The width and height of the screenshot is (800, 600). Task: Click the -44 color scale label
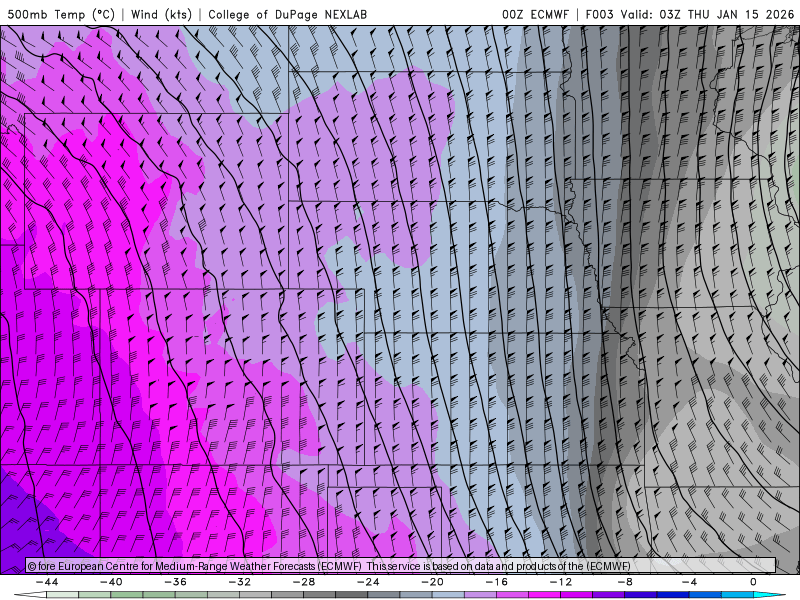[x=47, y=582]
